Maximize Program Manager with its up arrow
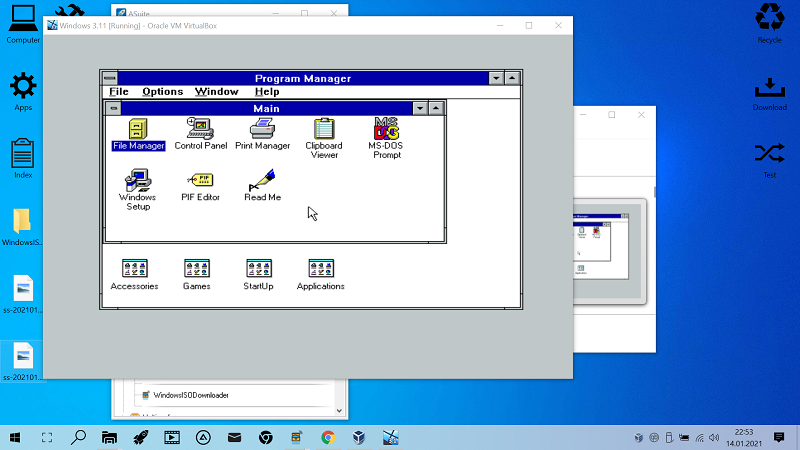 [512, 78]
